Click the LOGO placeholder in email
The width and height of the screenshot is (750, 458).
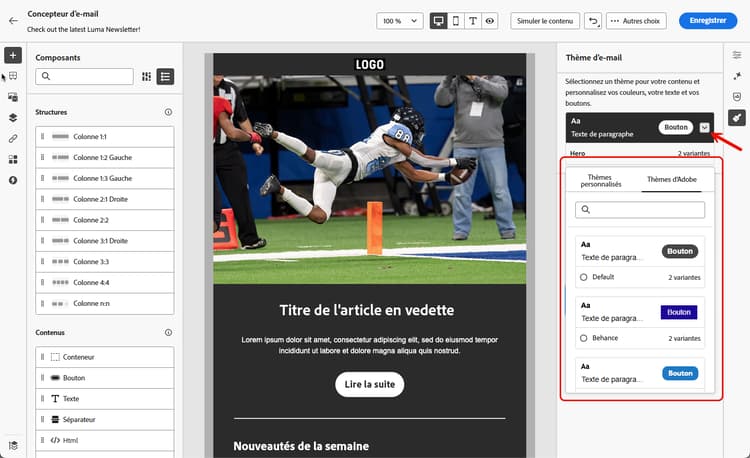[x=369, y=65]
